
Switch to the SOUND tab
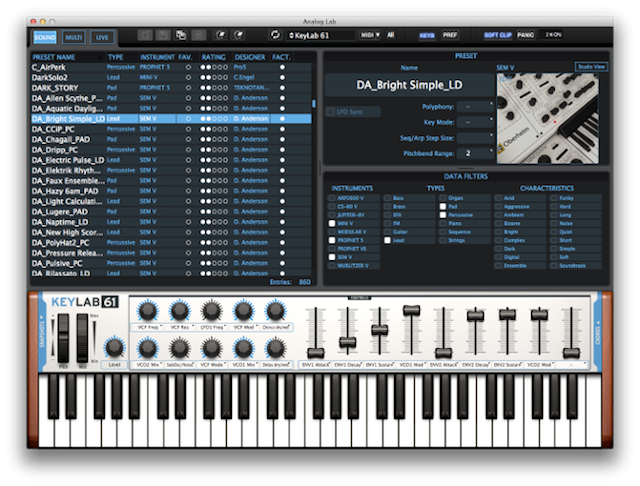tap(45, 38)
